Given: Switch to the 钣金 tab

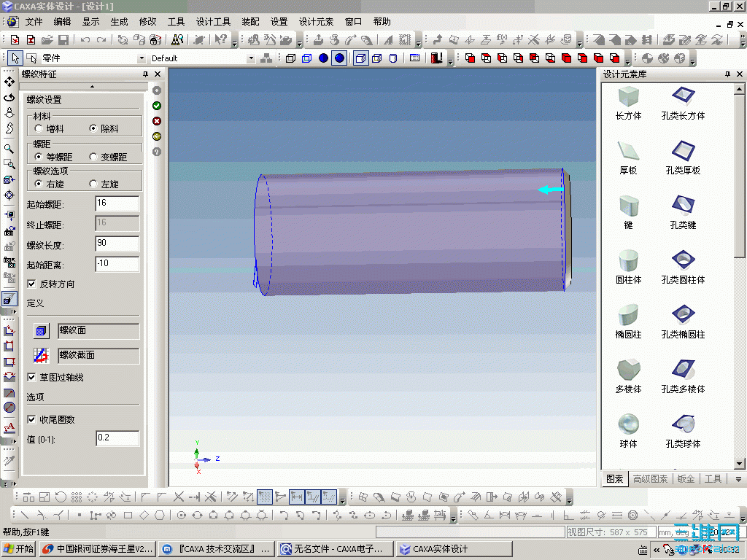Looking at the screenshot, I should (x=686, y=479).
